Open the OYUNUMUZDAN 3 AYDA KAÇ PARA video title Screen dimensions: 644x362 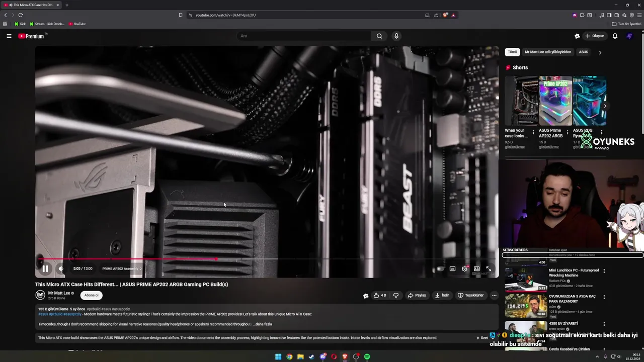coord(572,299)
